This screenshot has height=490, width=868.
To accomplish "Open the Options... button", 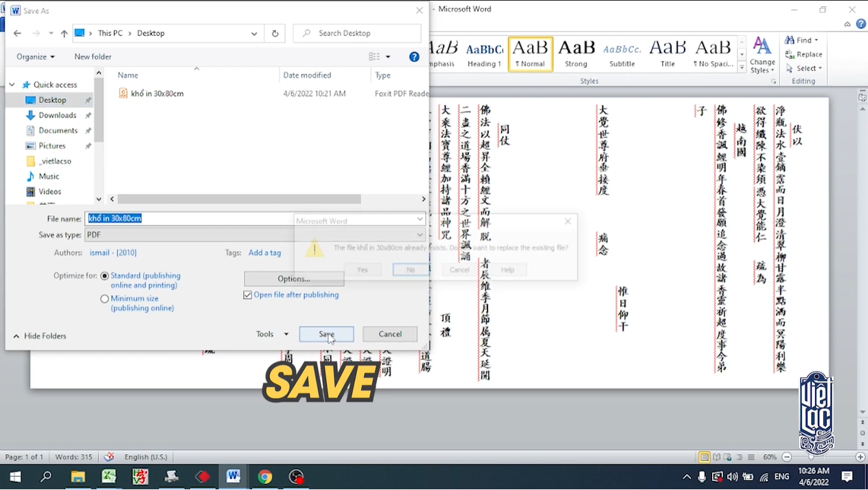I will [294, 278].
